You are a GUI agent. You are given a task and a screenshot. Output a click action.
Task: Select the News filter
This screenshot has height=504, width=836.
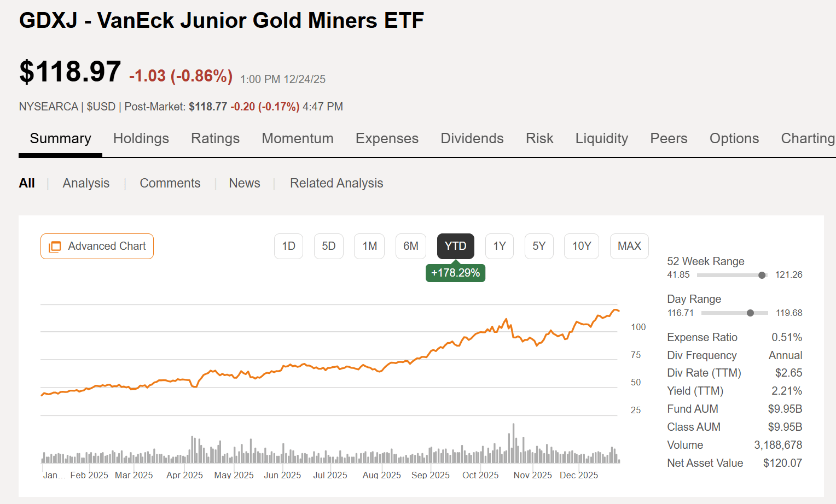(x=244, y=183)
